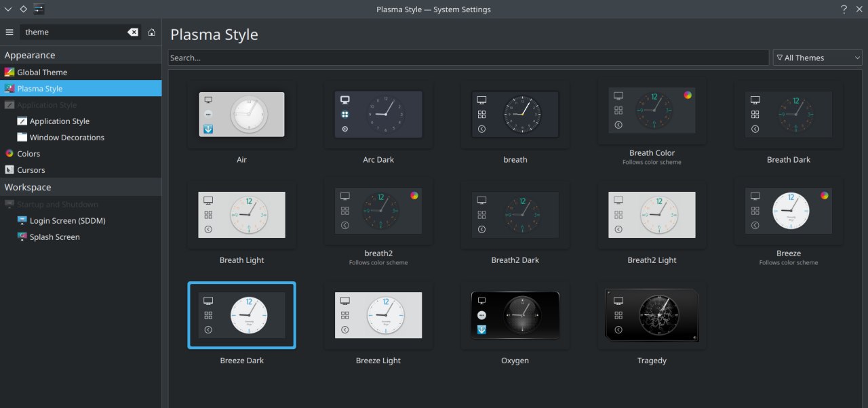Select the Breath Light theme thumbnail
The width and height of the screenshot is (868, 408).
241,214
